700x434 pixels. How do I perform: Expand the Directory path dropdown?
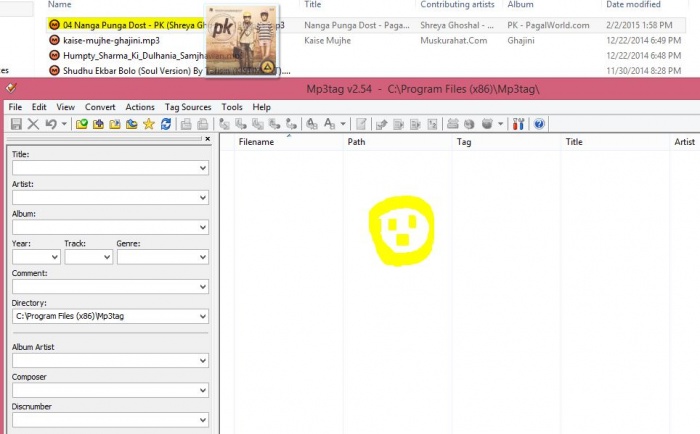tap(202, 316)
